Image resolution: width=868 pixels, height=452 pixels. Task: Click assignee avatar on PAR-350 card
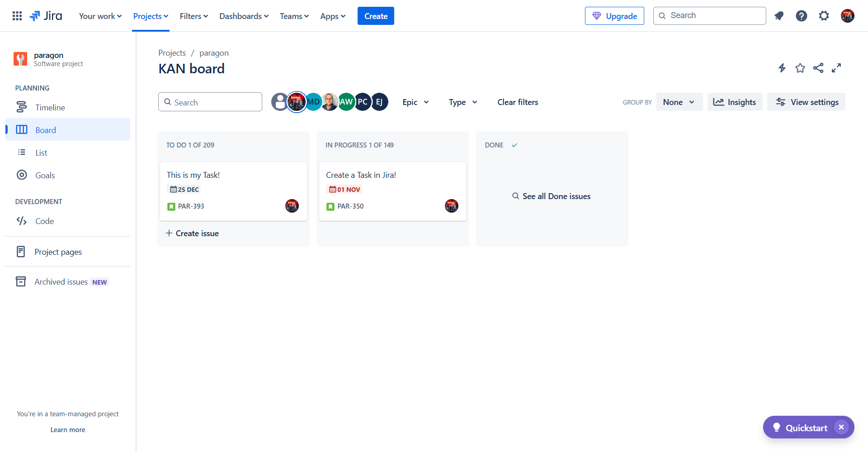point(452,206)
